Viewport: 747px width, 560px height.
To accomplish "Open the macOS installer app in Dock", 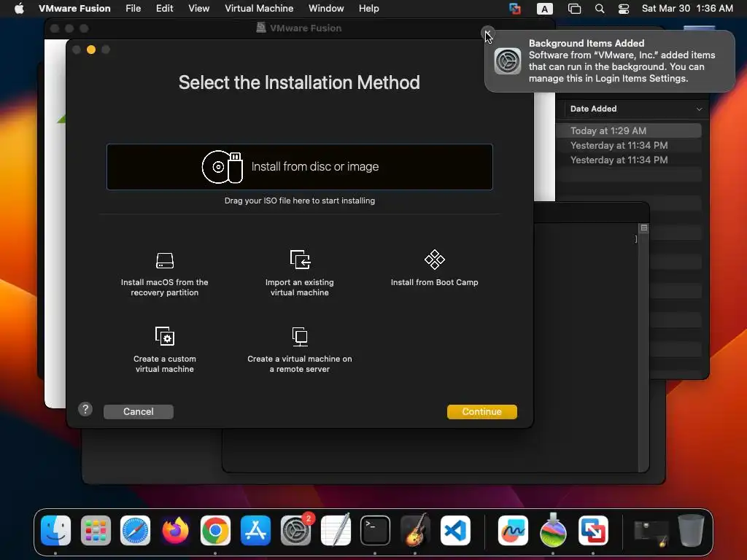I will click(553, 530).
